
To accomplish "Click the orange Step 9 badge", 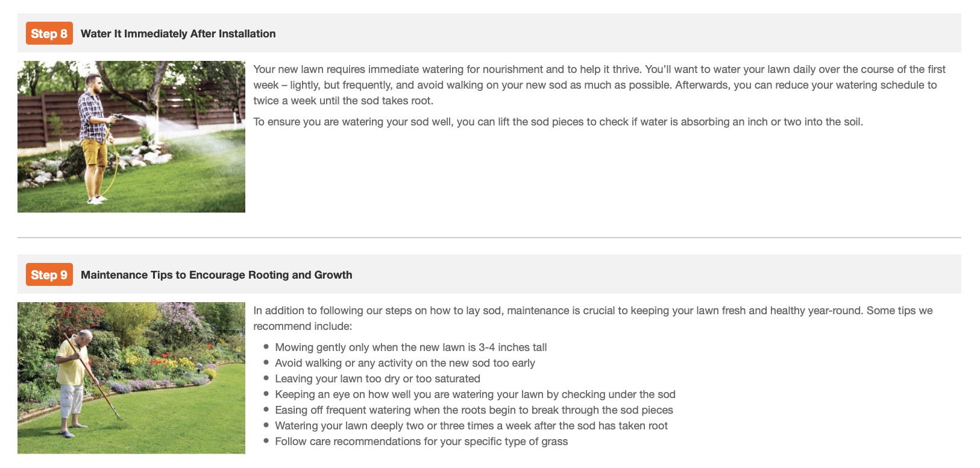I will click(49, 275).
